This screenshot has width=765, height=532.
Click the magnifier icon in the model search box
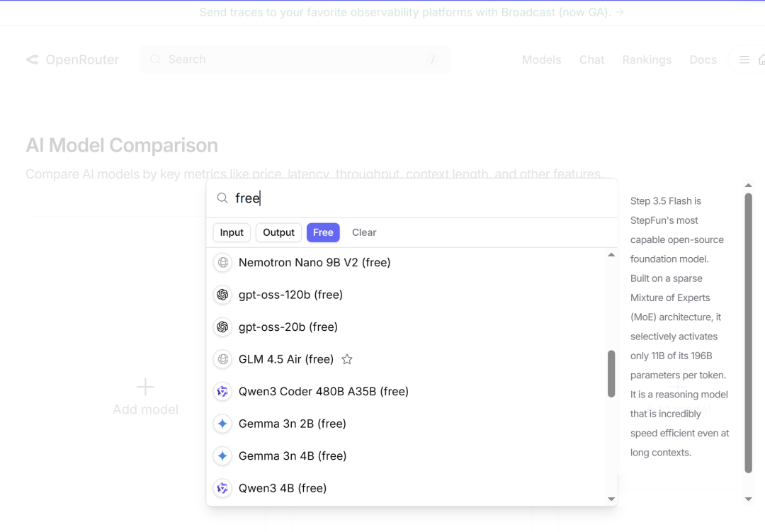point(222,198)
